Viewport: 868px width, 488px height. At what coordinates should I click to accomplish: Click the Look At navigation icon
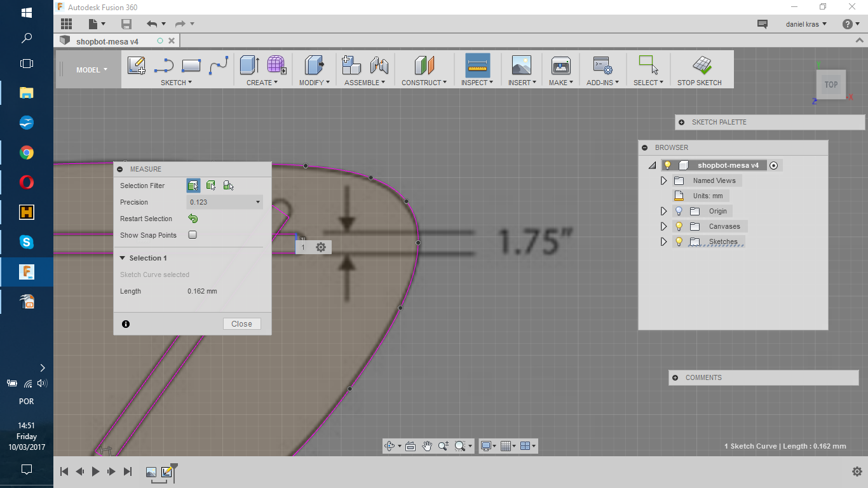(410, 446)
